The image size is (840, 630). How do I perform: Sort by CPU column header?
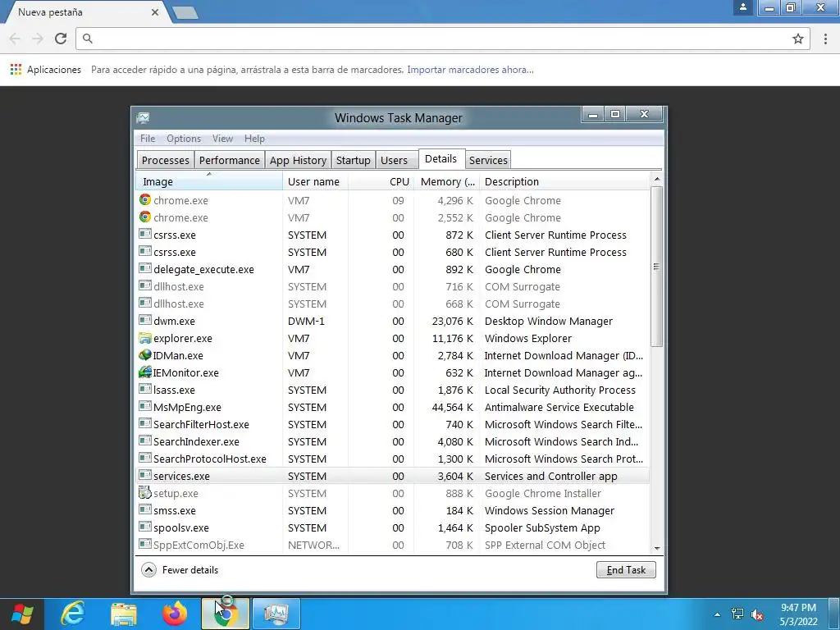click(381, 181)
